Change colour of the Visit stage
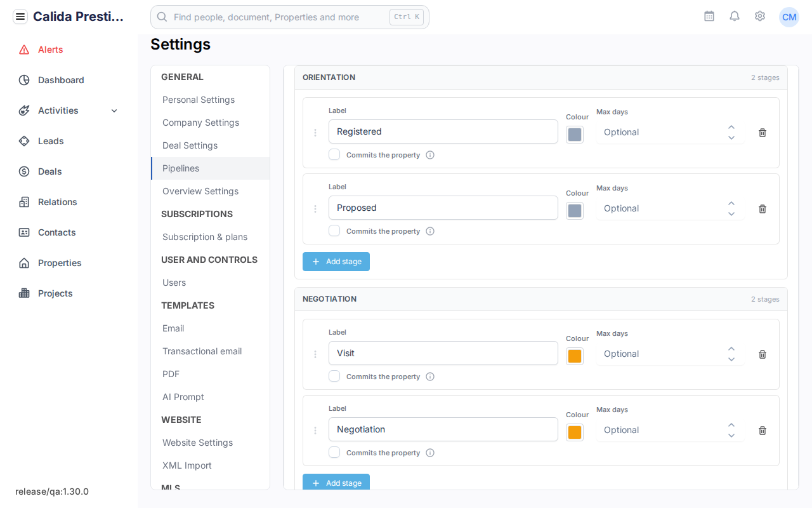812x508 pixels. coord(575,356)
